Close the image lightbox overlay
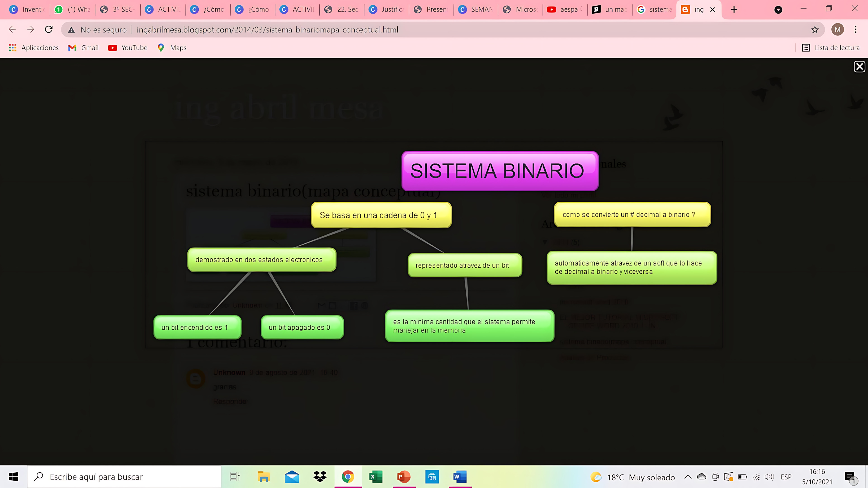The width and height of the screenshot is (868, 488). point(859,67)
